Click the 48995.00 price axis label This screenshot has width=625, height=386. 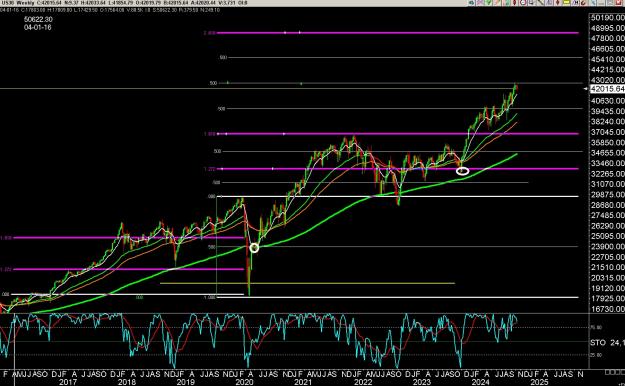pyautogui.click(x=608, y=28)
